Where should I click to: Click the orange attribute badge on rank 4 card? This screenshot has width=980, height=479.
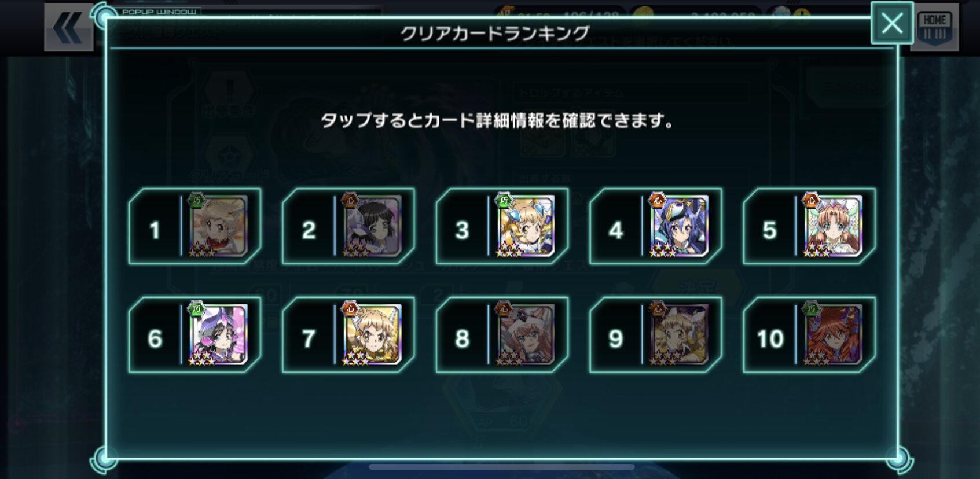(658, 200)
